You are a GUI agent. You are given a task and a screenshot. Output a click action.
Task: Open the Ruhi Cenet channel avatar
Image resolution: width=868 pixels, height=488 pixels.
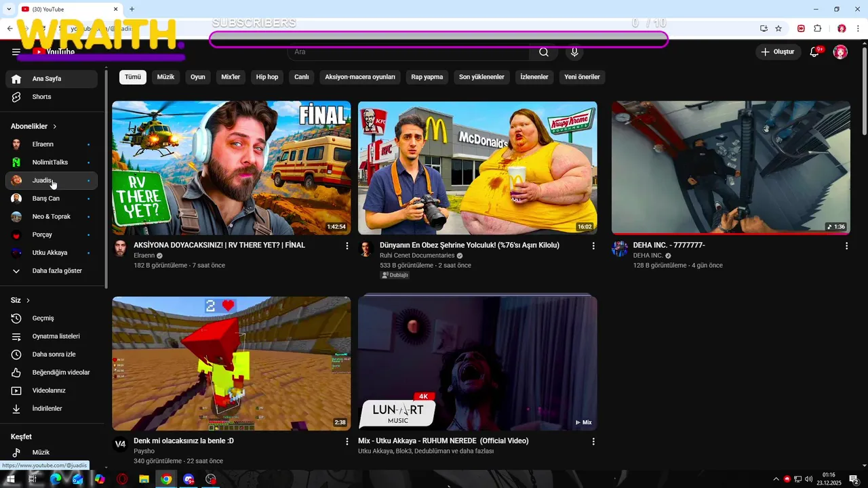(366, 248)
